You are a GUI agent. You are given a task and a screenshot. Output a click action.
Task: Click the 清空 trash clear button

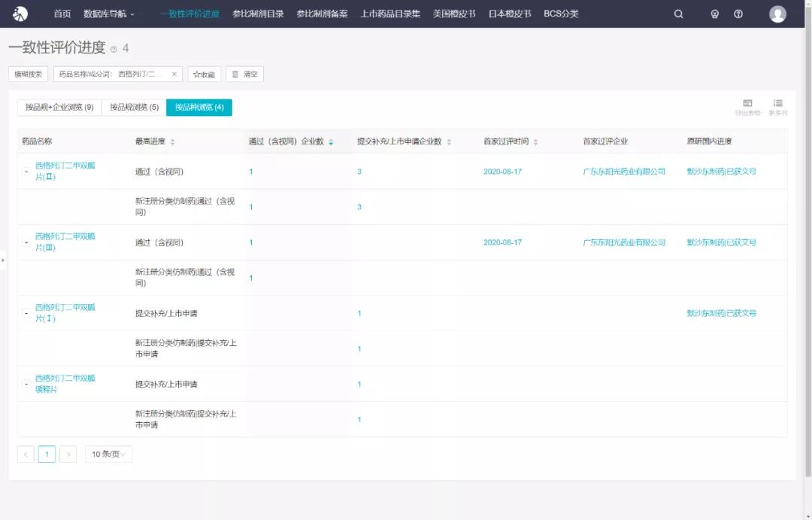coord(244,75)
